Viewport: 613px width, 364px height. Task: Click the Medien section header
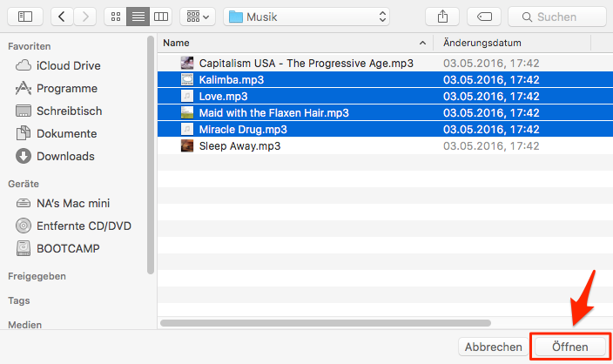point(24,325)
